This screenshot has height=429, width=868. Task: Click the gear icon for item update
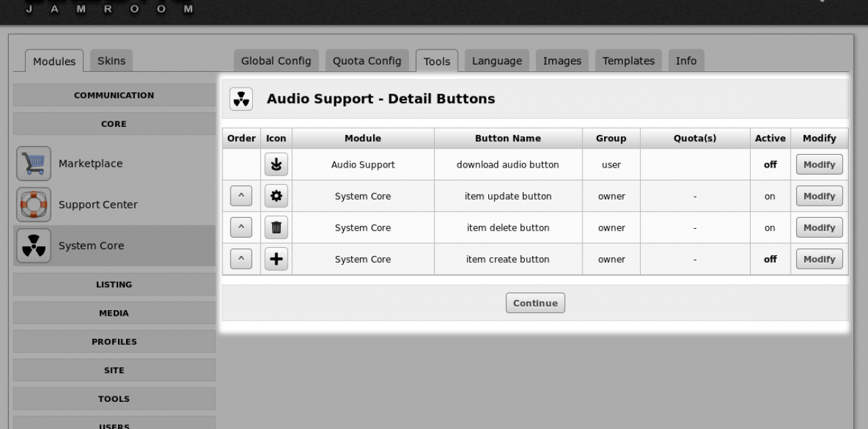pyautogui.click(x=276, y=196)
